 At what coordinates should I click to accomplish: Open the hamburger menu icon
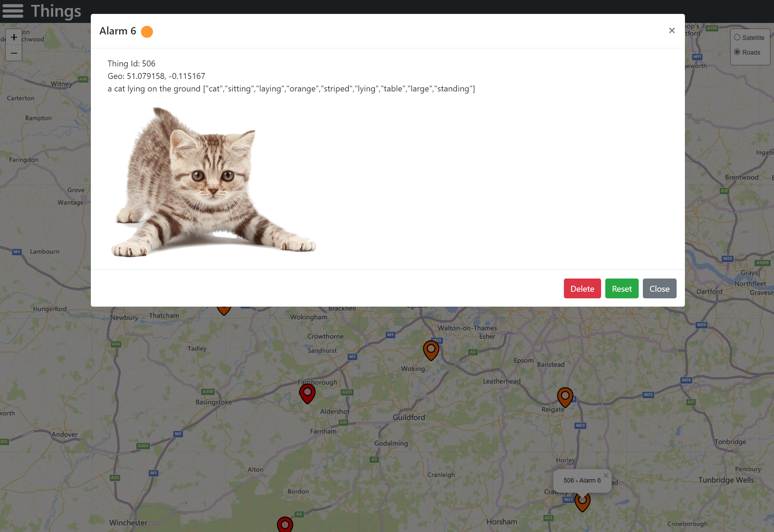tap(13, 11)
